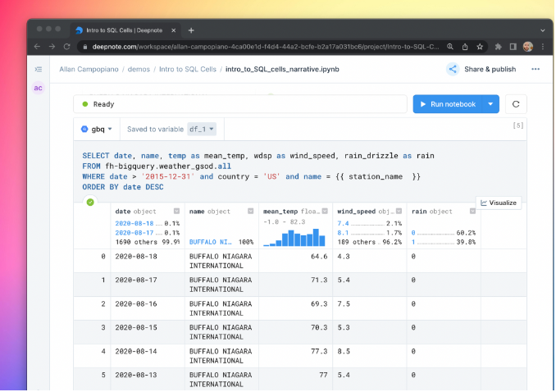Click the restart kernel circular arrow button
Viewport: 556px width, 392px height.
[x=516, y=104]
